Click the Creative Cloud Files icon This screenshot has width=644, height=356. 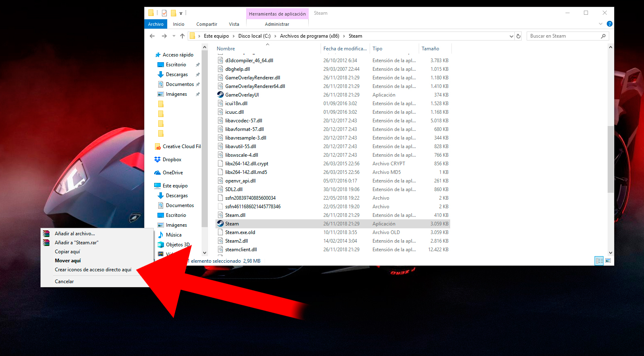158,146
